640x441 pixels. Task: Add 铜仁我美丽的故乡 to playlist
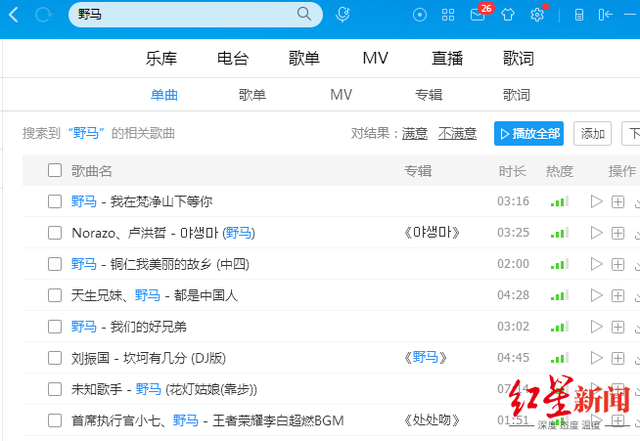618,264
